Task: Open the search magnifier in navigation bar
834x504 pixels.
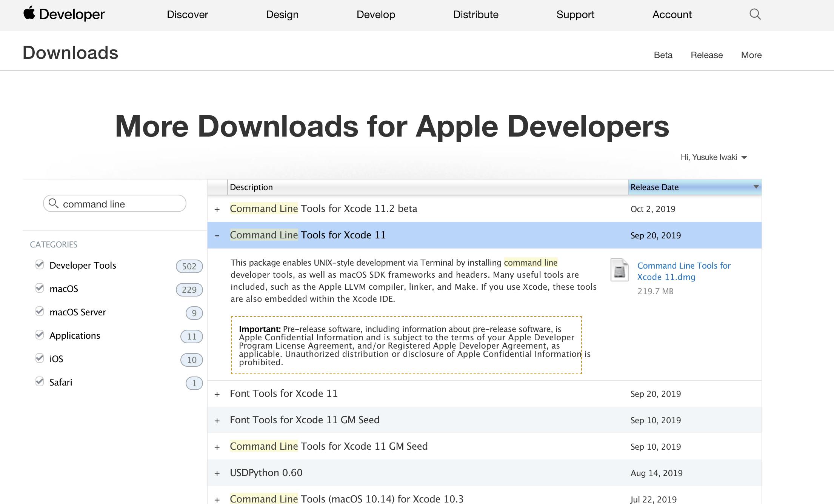Action: click(755, 14)
